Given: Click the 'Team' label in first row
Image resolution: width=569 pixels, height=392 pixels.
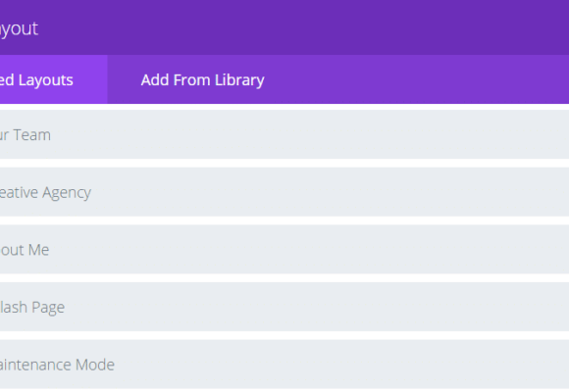Looking at the screenshot, I should pyautogui.click(x=32, y=135).
